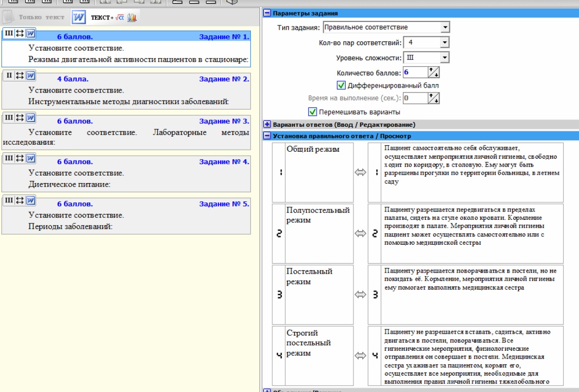Click number 2 cell beside 'Полупостельный режим'

[279, 233]
